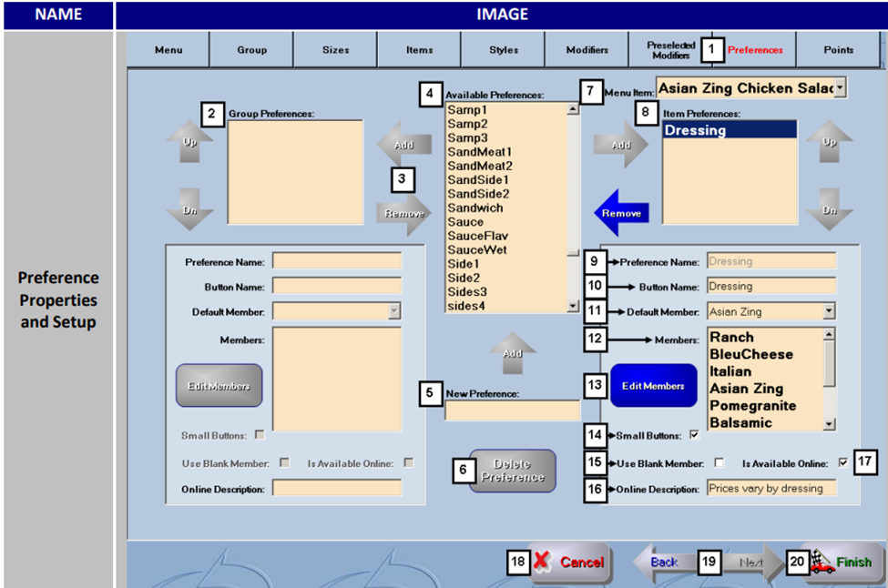Select Samp3 in Available Preferences
This screenshot has width=888, height=588.
(506, 138)
